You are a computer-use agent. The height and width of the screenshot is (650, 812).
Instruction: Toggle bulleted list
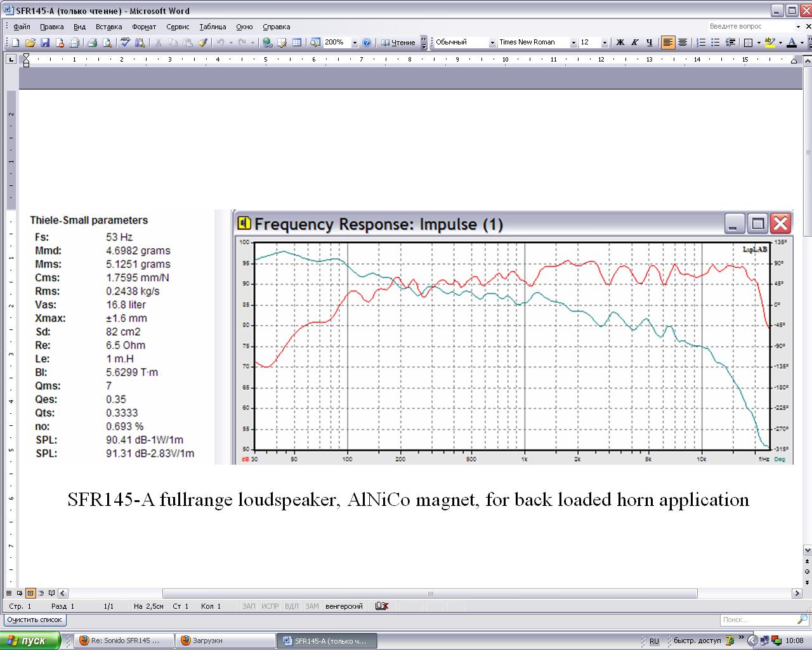click(x=716, y=43)
